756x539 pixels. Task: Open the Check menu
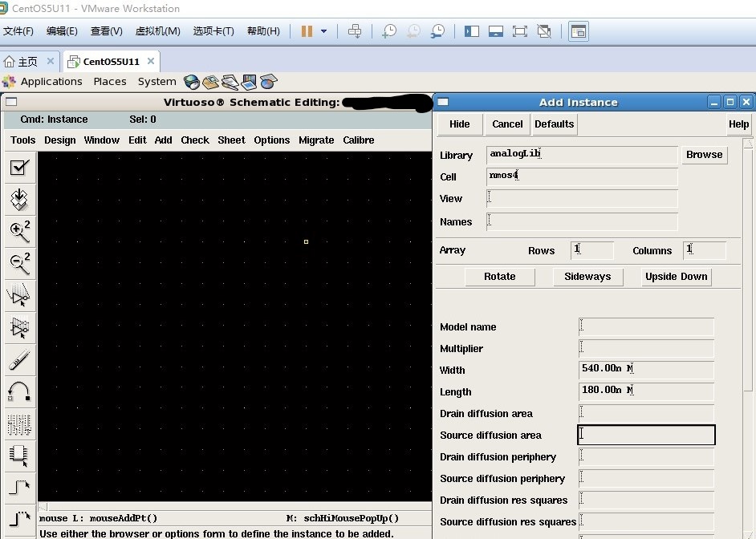[195, 140]
